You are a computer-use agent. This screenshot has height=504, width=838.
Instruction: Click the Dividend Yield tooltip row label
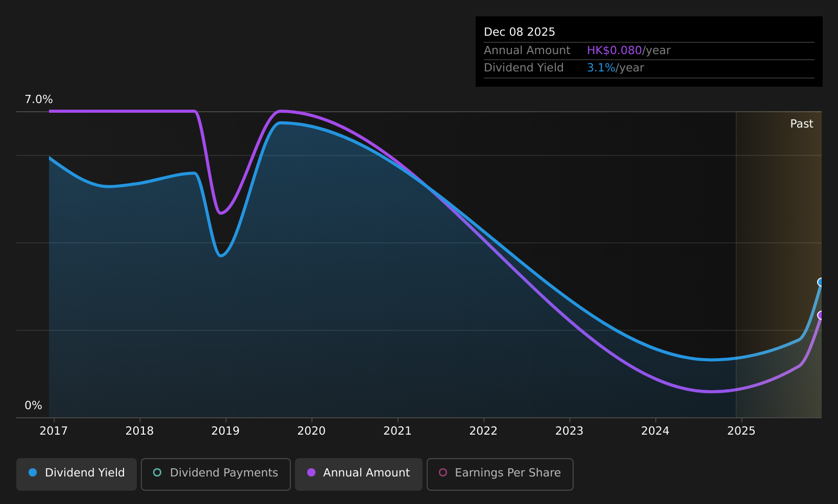pos(524,68)
